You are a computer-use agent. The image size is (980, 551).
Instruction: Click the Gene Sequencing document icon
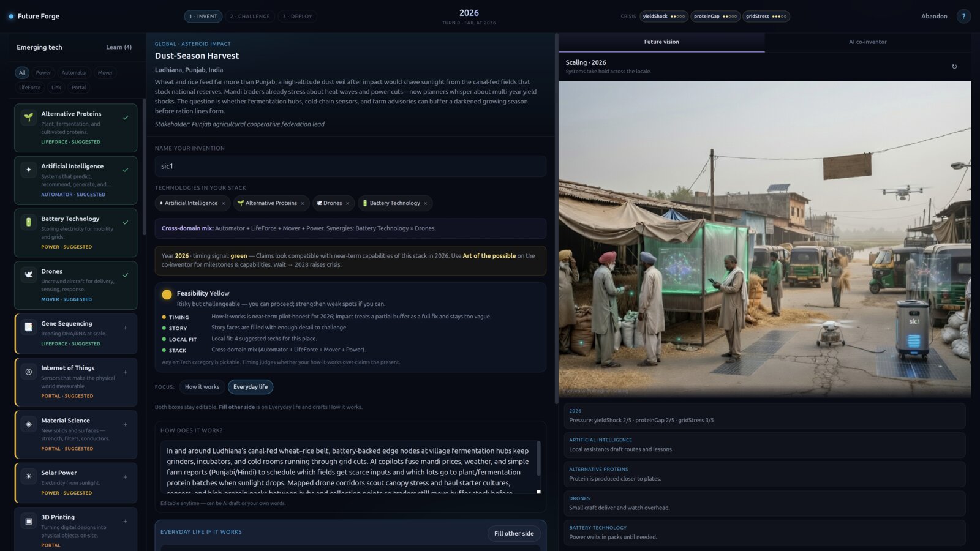[x=28, y=328]
